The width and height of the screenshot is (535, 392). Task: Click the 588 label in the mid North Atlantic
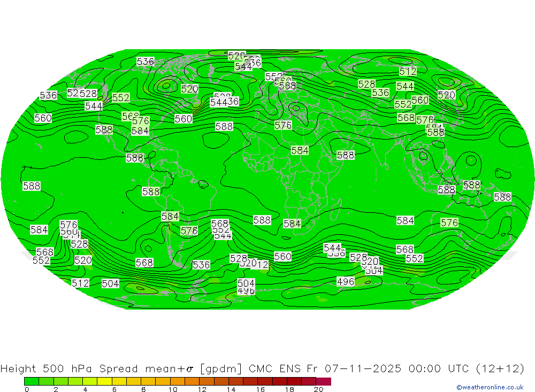[x=224, y=127]
